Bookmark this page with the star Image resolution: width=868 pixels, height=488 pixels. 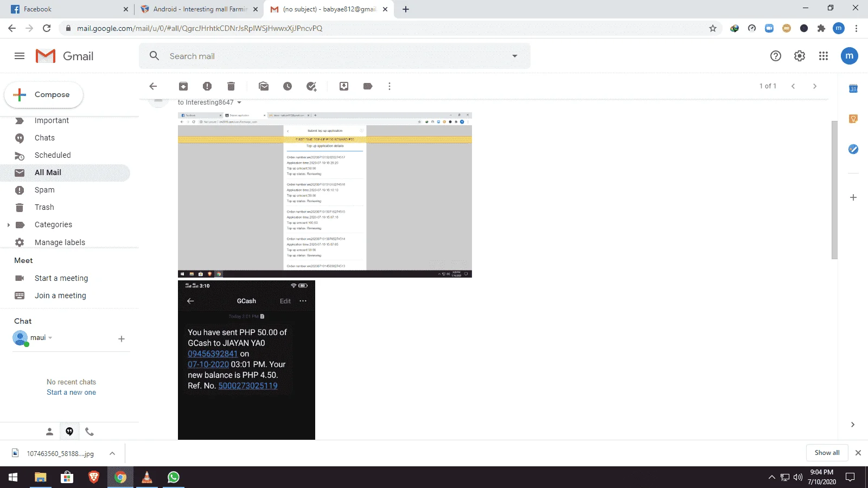tap(713, 28)
